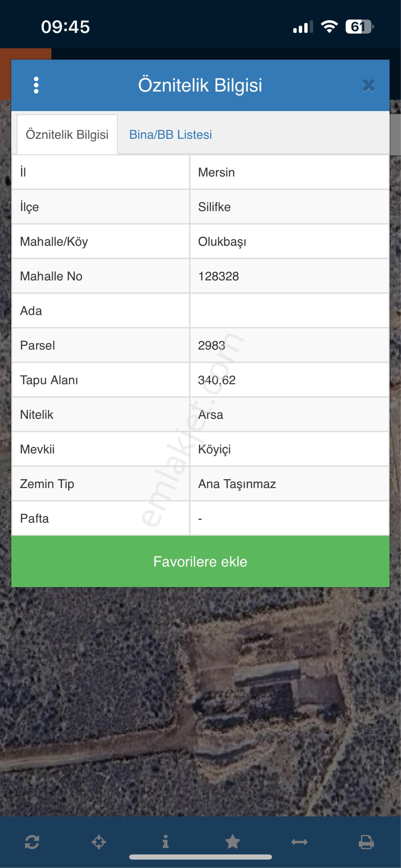Switch to Bina/BB Listesi tab
This screenshot has width=401, height=868.
point(171,135)
